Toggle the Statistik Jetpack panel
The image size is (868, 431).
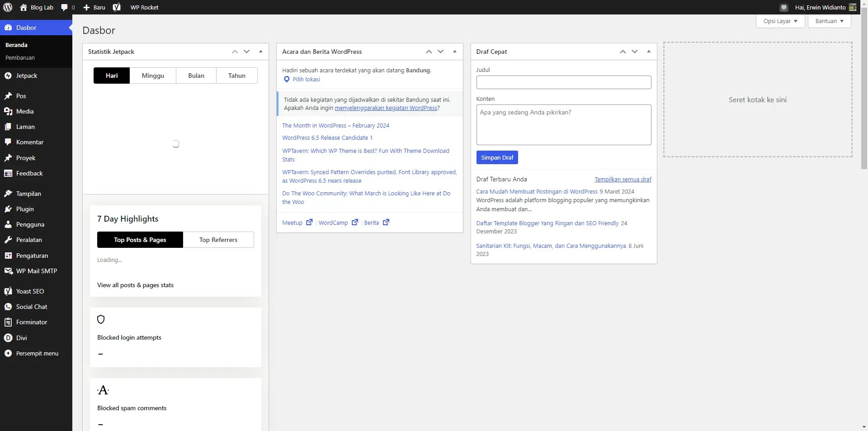[261, 52]
